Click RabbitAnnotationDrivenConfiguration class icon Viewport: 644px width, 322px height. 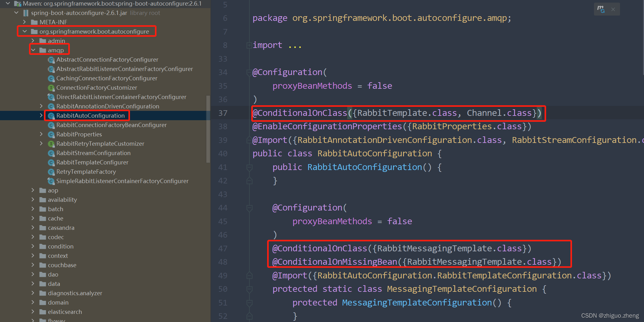click(51, 106)
